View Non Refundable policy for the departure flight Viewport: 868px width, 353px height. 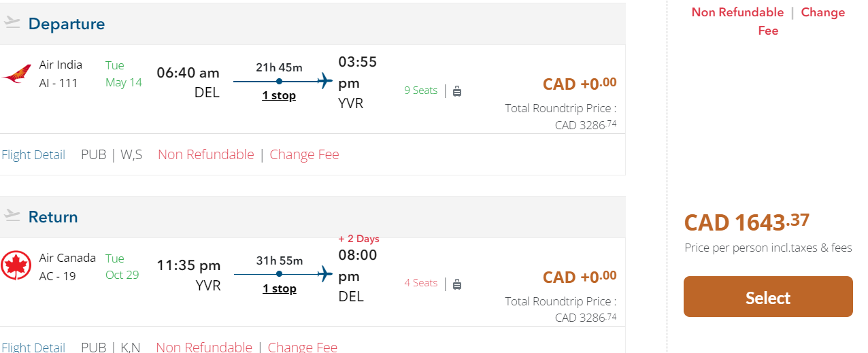point(206,155)
